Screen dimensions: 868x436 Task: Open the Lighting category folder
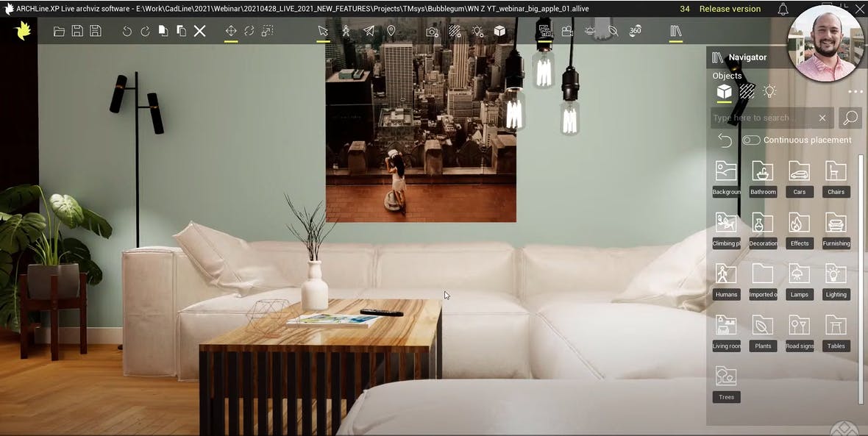(x=836, y=281)
